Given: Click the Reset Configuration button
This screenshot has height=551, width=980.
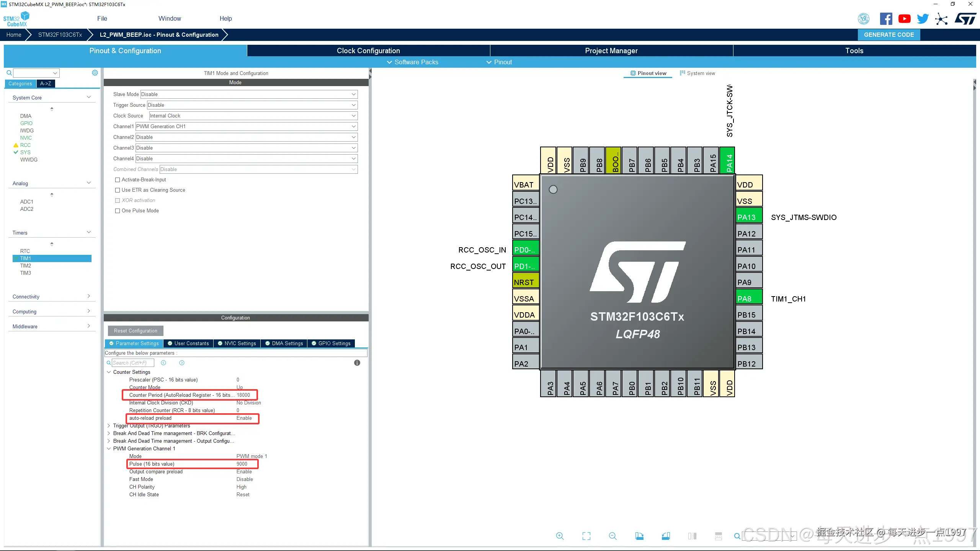Looking at the screenshot, I should (136, 331).
